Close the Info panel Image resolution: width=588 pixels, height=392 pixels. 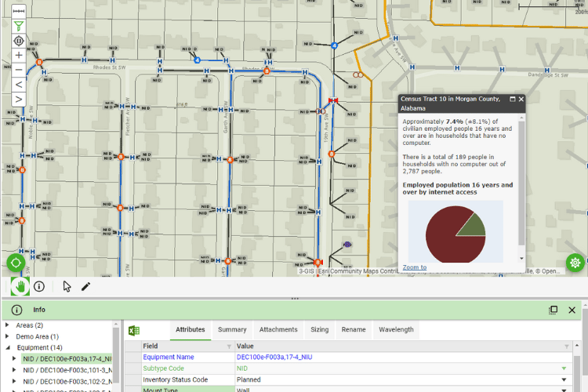pos(572,310)
